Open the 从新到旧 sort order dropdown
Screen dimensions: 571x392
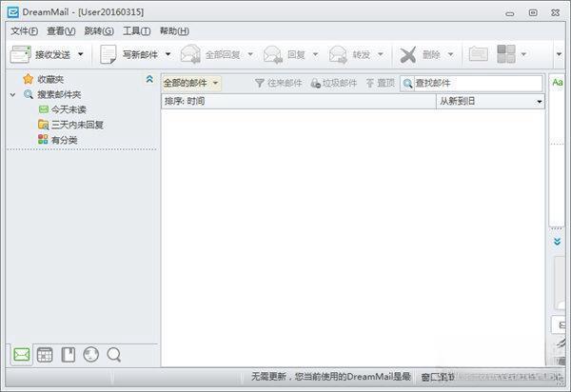click(x=490, y=101)
